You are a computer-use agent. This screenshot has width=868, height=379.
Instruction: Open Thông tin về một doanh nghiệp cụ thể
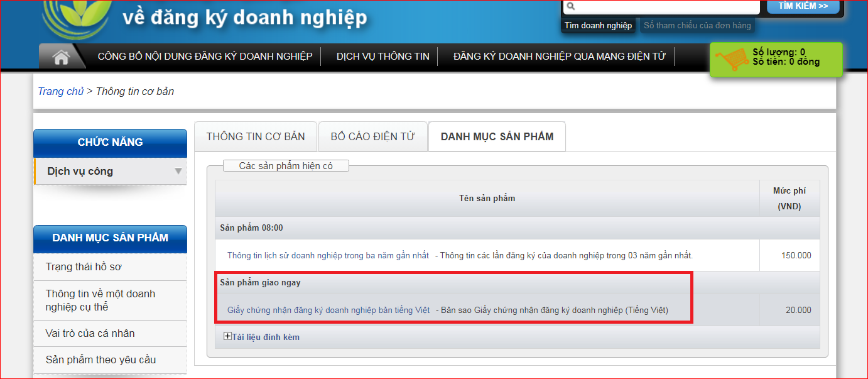[x=110, y=300]
